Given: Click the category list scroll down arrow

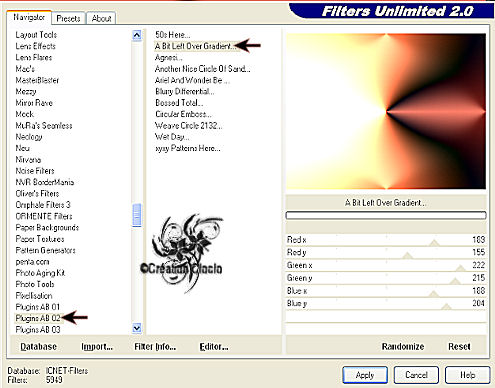Looking at the screenshot, I should [137, 328].
